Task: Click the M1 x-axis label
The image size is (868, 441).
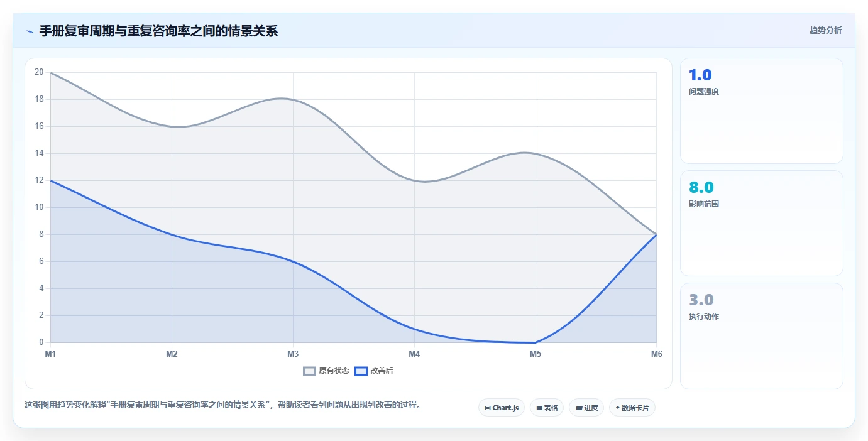Action: click(50, 354)
